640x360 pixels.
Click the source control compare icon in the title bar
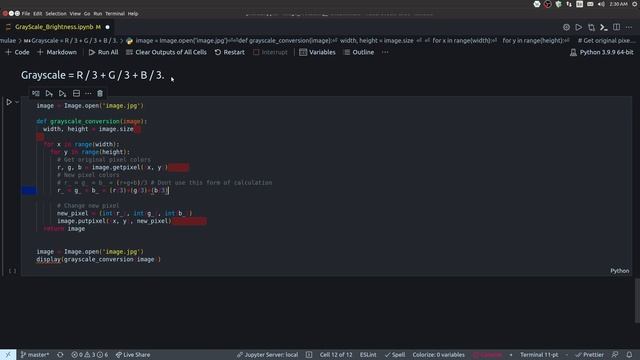(566, 27)
